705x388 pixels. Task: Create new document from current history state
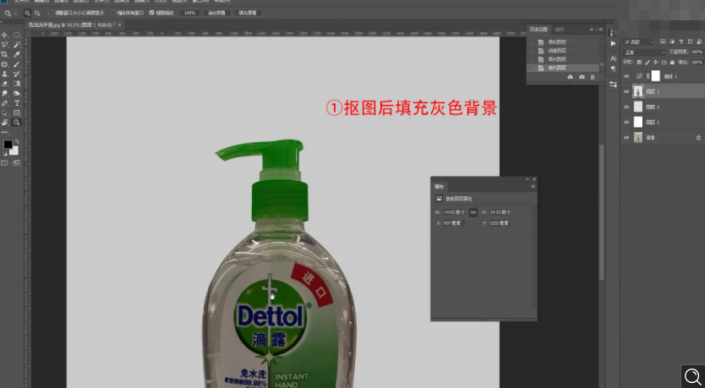570,77
